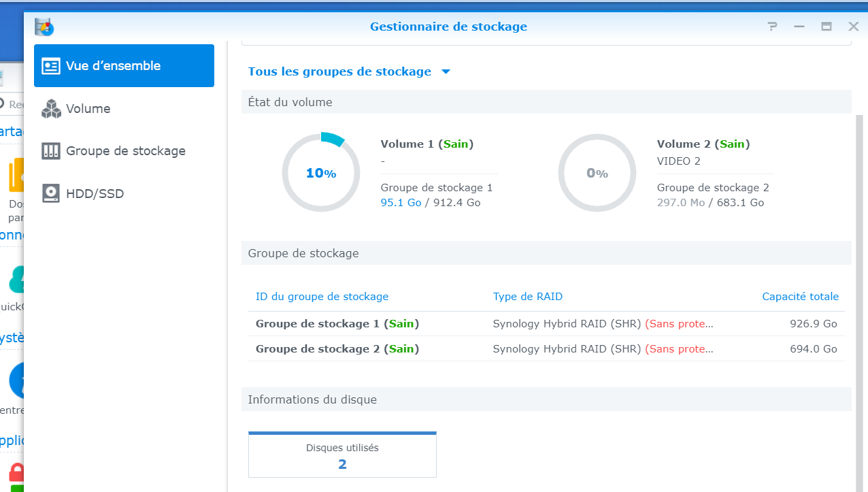Open the Groupe de stockage section
Viewport: 868px width, 492px height.
(x=124, y=151)
